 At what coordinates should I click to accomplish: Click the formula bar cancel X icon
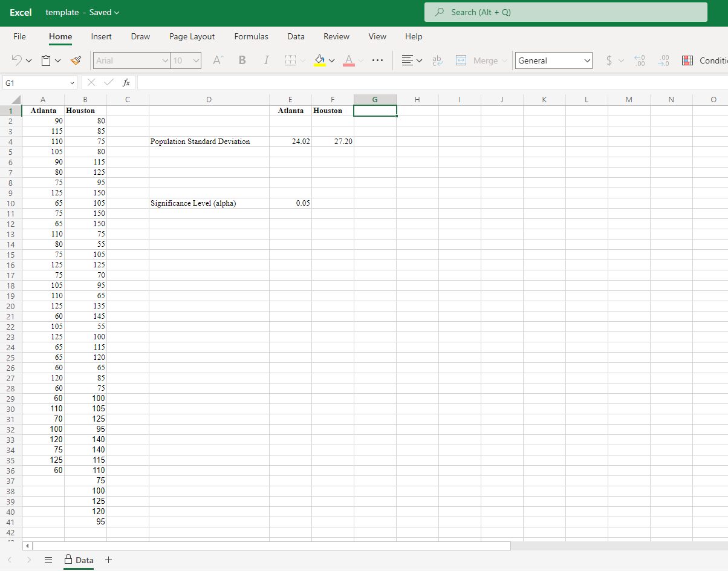click(91, 82)
